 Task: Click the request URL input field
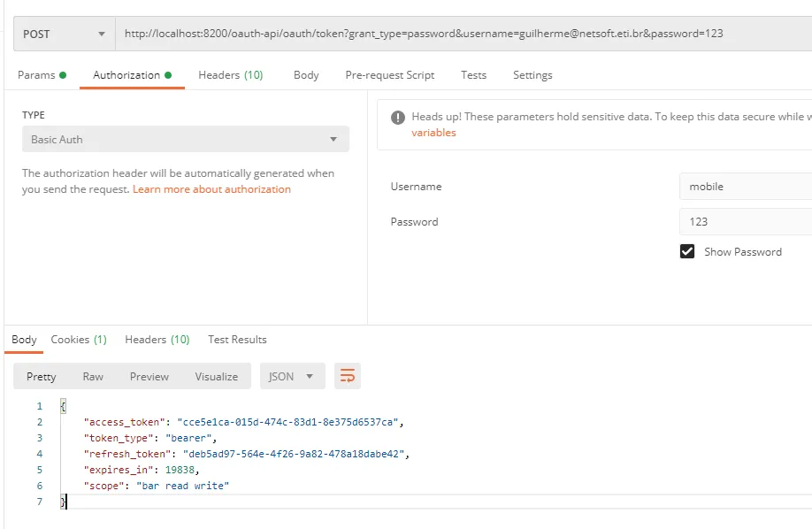click(463, 34)
